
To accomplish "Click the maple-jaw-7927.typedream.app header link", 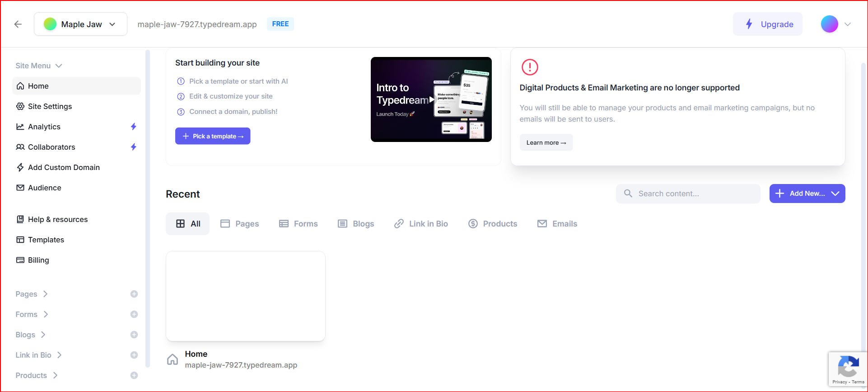I will [x=197, y=24].
